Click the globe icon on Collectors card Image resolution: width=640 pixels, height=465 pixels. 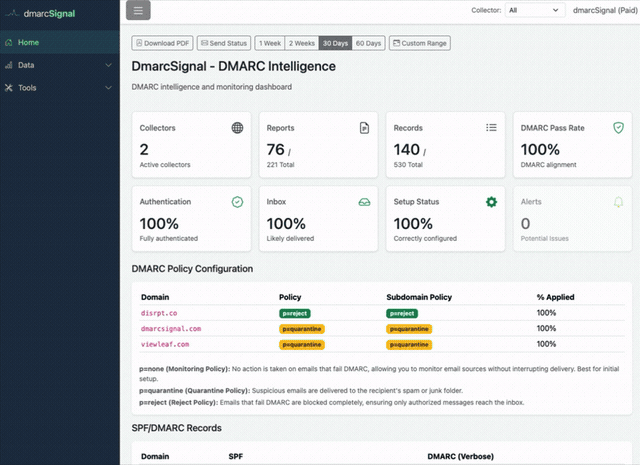coord(237,128)
